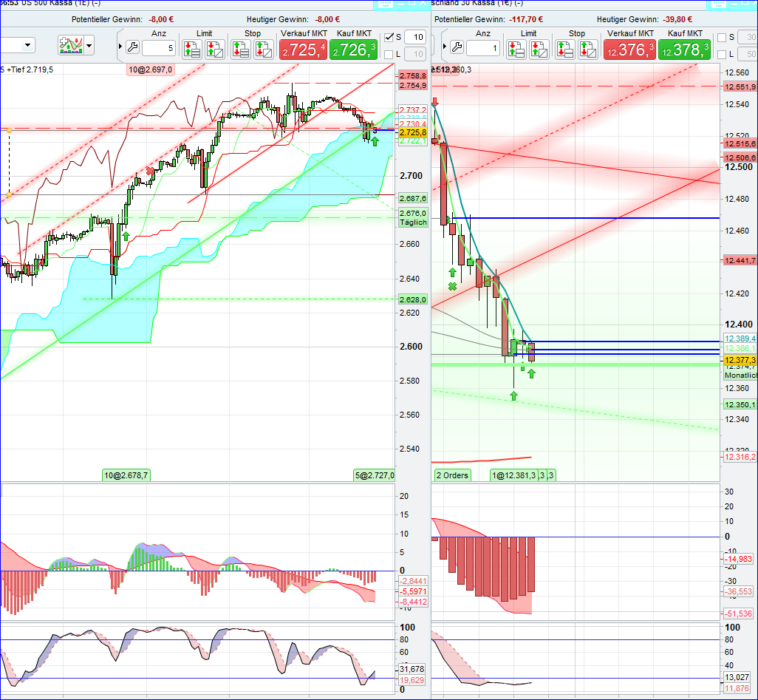Click the 31,678 stochastic value label
This screenshot has width=758, height=700.
tap(412, 669)
